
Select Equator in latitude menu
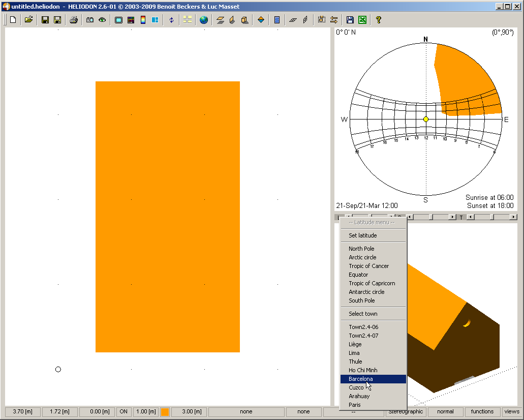click(x=373, y=275)
